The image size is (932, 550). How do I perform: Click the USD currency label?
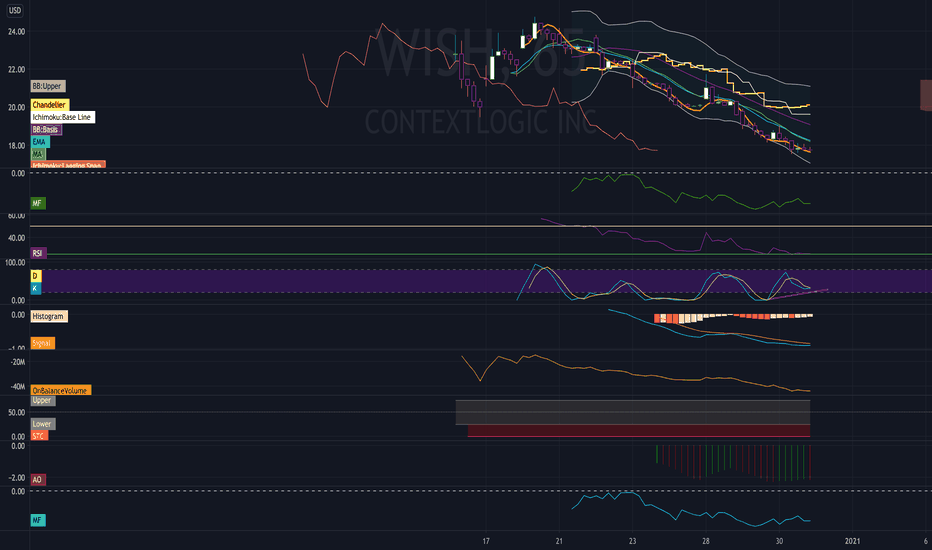(15, 10)
